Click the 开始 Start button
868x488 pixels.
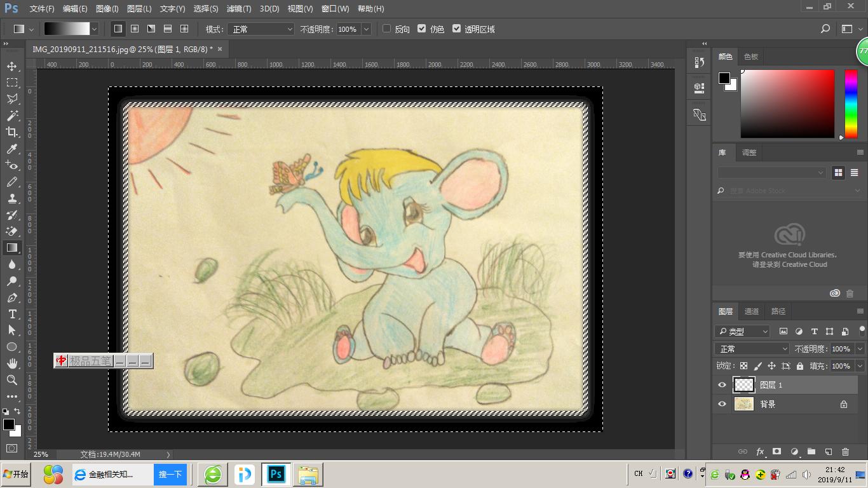tap(16, 474)
